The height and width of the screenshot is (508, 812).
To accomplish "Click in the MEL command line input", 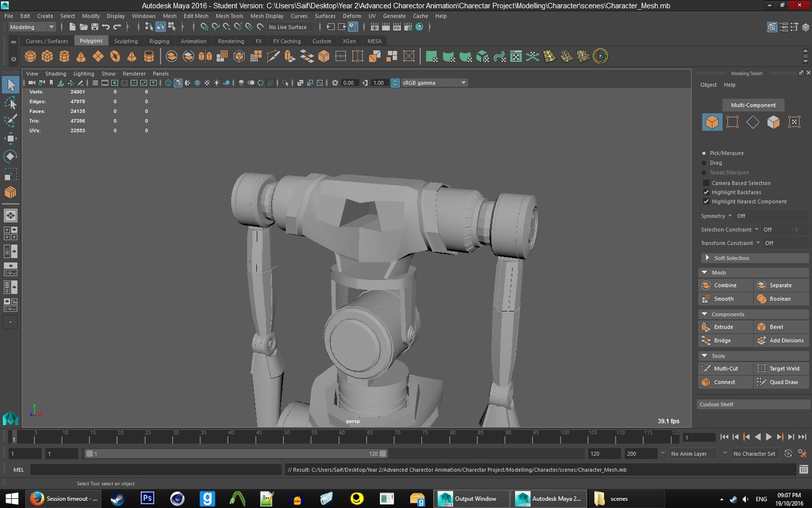I will [x=152, y=469].
